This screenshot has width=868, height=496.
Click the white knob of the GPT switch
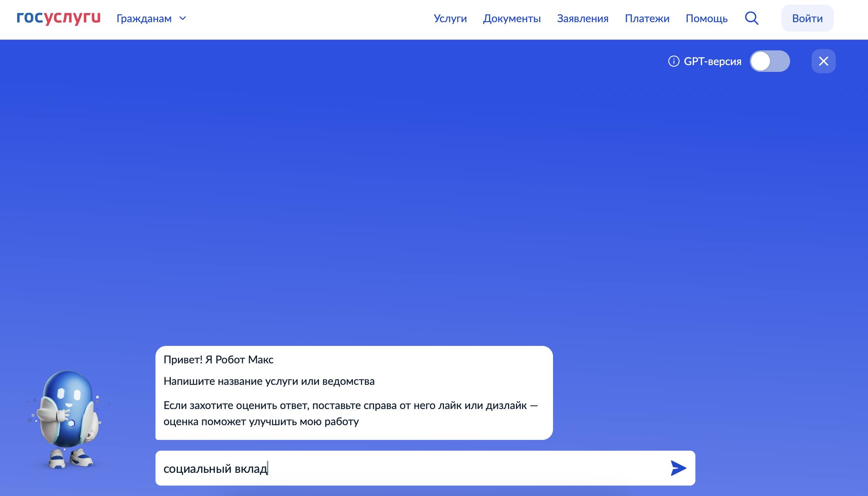click(761, 61)
